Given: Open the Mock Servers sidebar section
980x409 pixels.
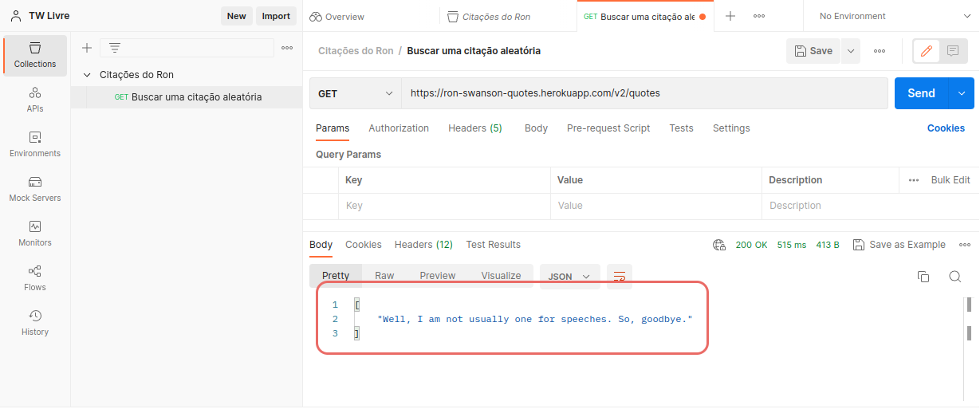Looking at the screenshot, I should (35, 190).
